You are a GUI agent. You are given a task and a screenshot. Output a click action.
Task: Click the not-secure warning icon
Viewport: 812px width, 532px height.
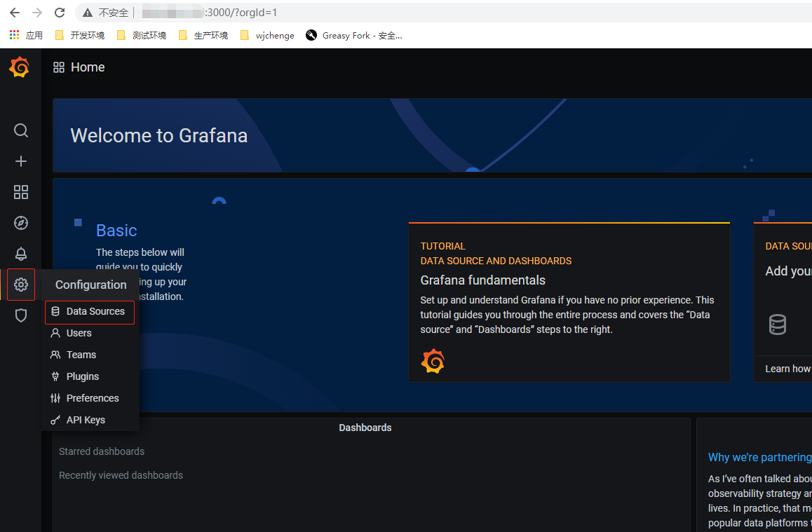tap(88, 13)
